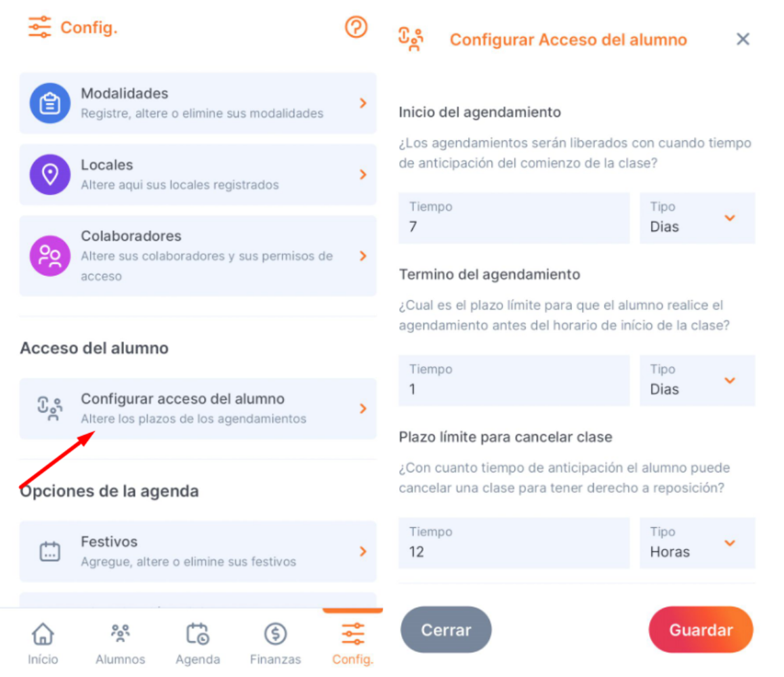Click the purple Locales pin icon
Viewport: 784px width, 677px height.
click(50, 174)
